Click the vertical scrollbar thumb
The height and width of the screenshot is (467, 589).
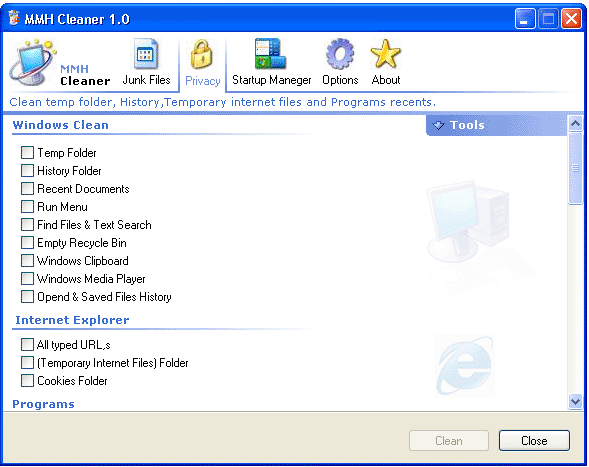tap(575, 168)
